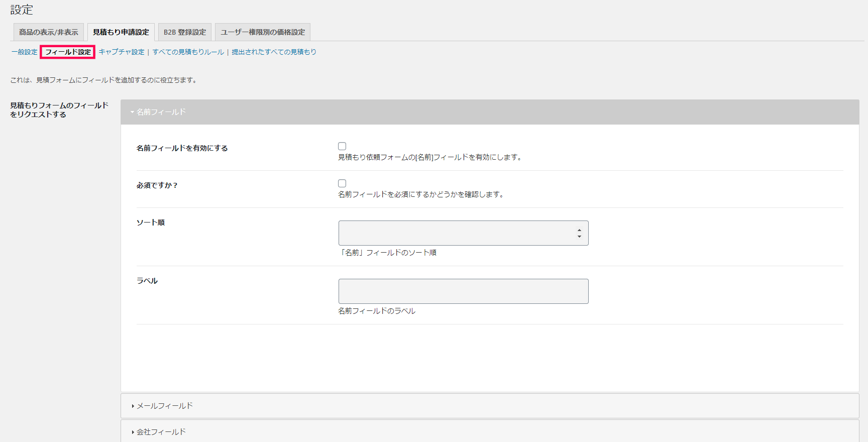Open the すべての見積もりルール link
This screenshot has height=442, width=868.
(188, 52)
